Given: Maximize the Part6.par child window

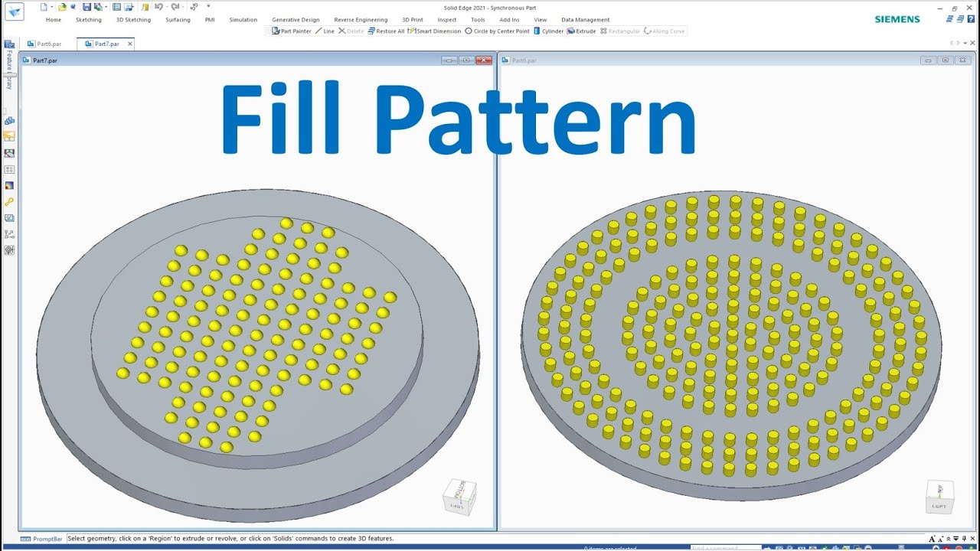Looking at the screenshot, I should (x=945, y=60).
